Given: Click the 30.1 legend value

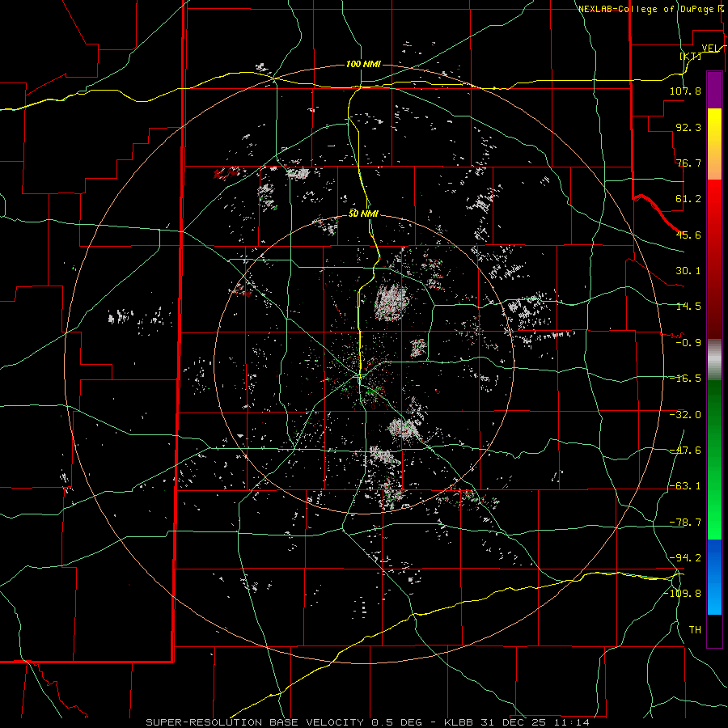Looking at the screenshot, I should (x=688, y=271).
